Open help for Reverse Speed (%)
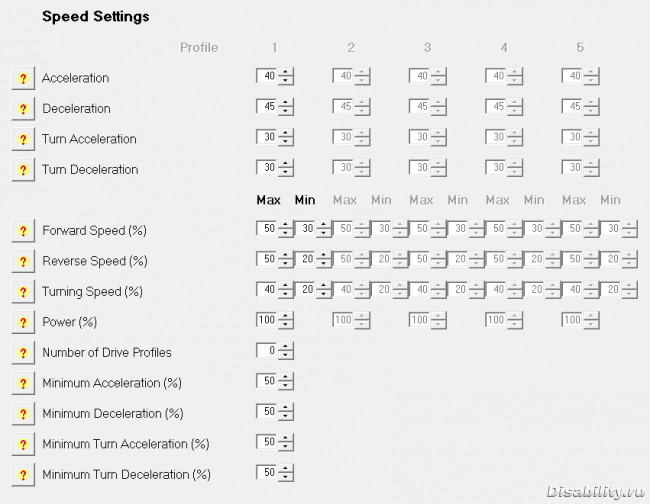Viewport: 650px width, 504px height. 23,262
